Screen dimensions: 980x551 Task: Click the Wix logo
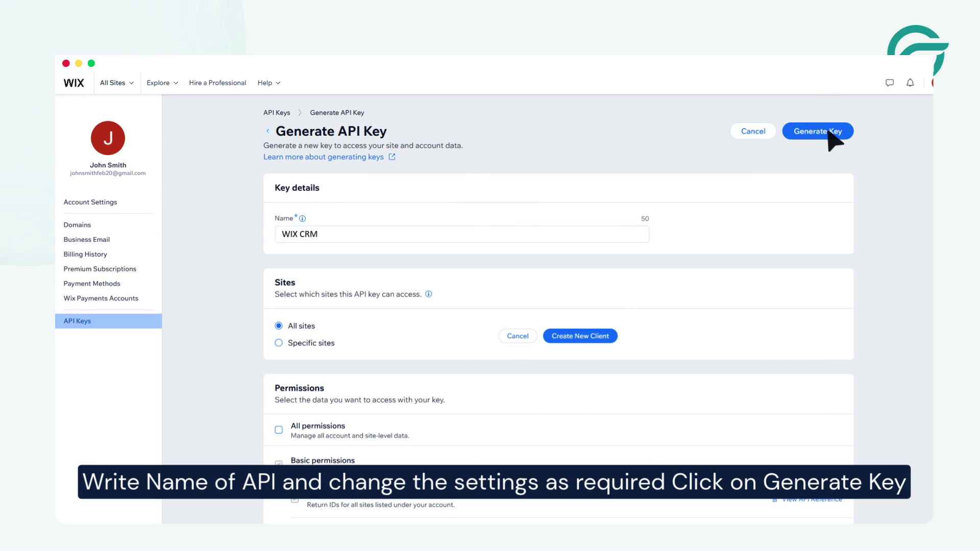73,83
